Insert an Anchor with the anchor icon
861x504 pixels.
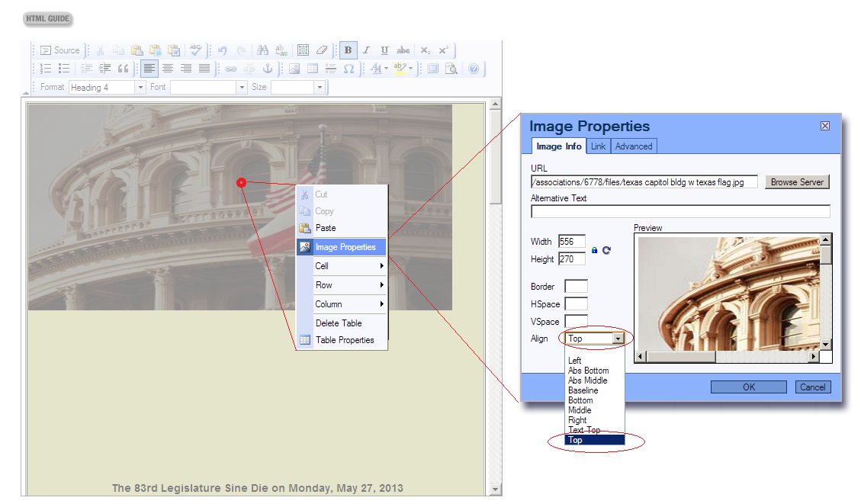(x=268, y=69)
